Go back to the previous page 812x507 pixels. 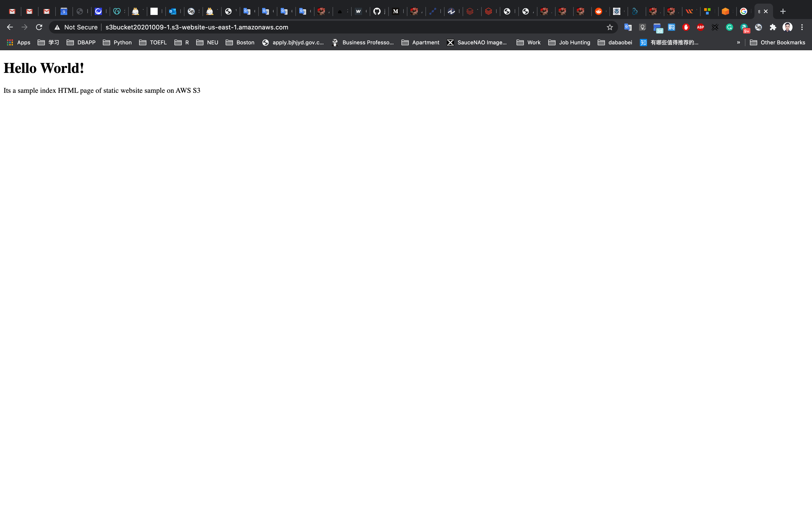10,27
